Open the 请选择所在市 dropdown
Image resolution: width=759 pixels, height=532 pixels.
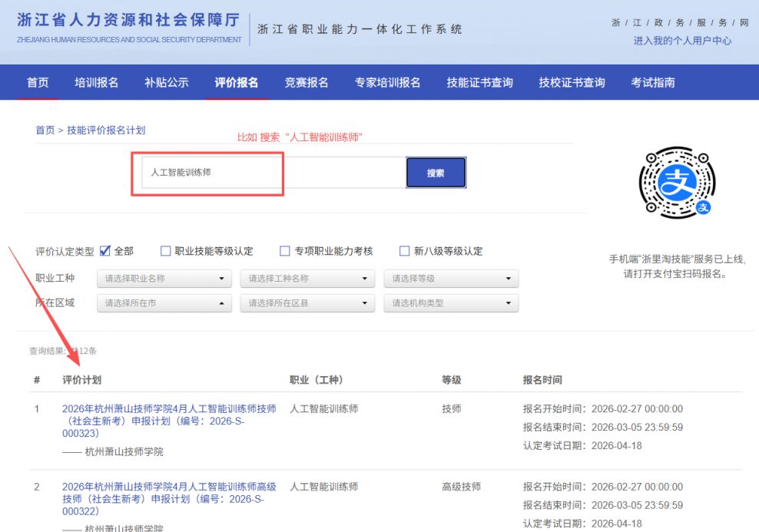click(x=164, y=303)
